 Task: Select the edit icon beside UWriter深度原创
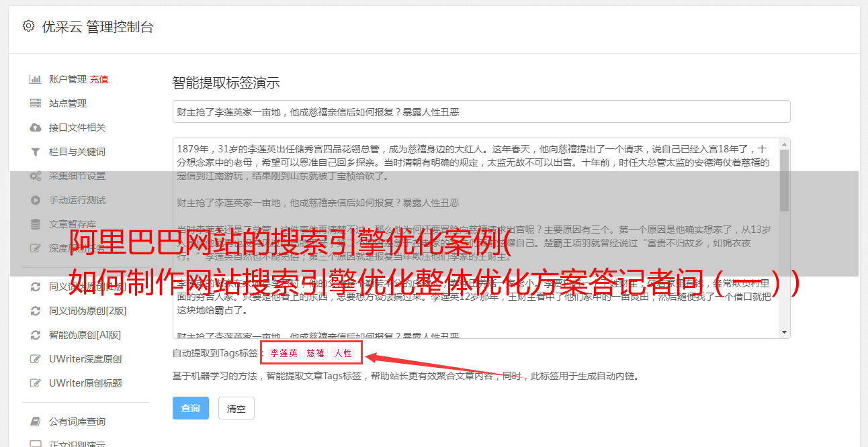[x=36, y=359]
